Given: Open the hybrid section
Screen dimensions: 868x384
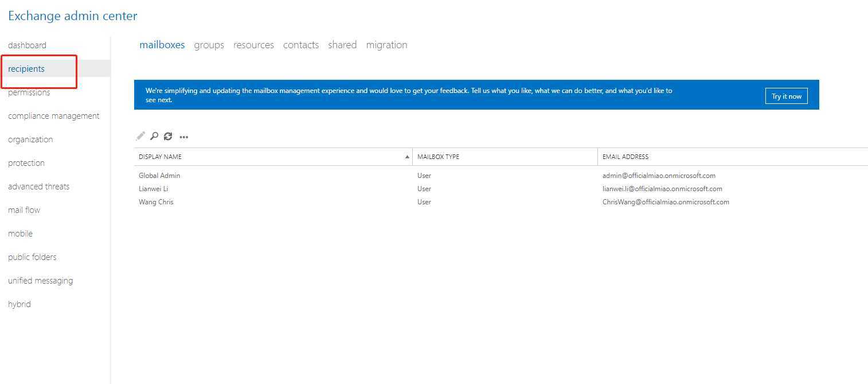Looking at the screenshot, I should tap(19, 304).
